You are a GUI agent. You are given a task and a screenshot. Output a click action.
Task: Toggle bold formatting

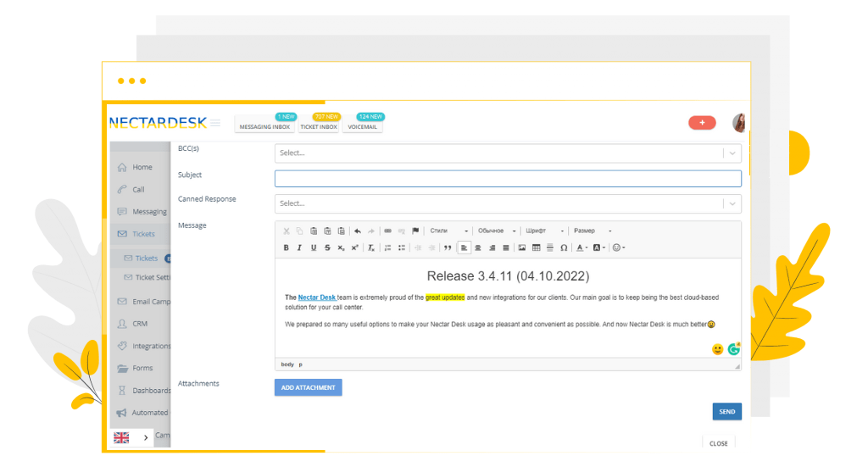tap(287, 247)
